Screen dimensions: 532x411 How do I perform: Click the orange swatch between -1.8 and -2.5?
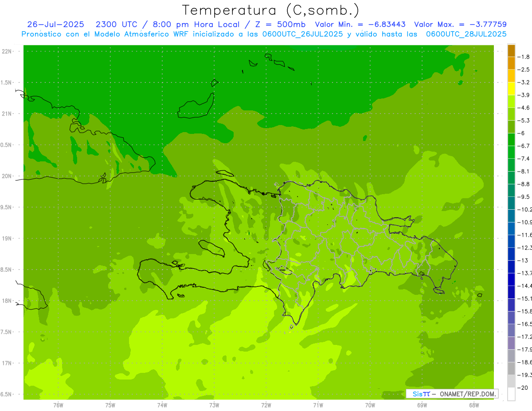pyautogui.click(x=511, y=63)
